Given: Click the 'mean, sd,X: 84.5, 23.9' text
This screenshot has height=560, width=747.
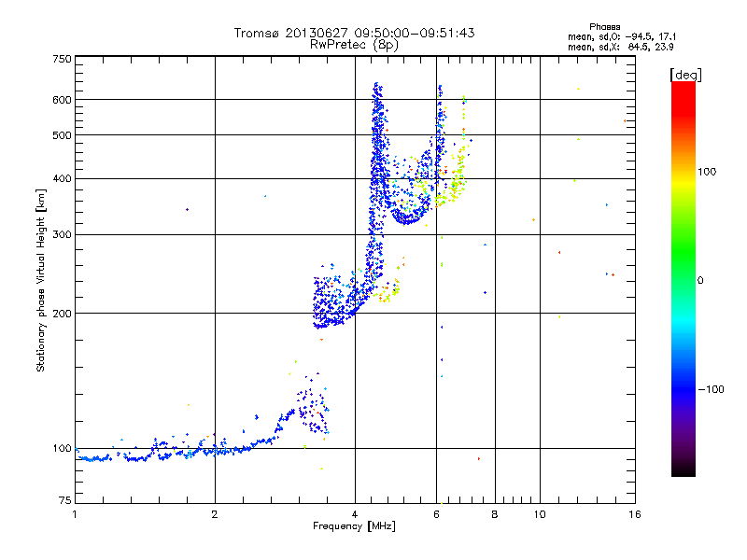Looking at the screenshot, I should [x=621, y=47].
